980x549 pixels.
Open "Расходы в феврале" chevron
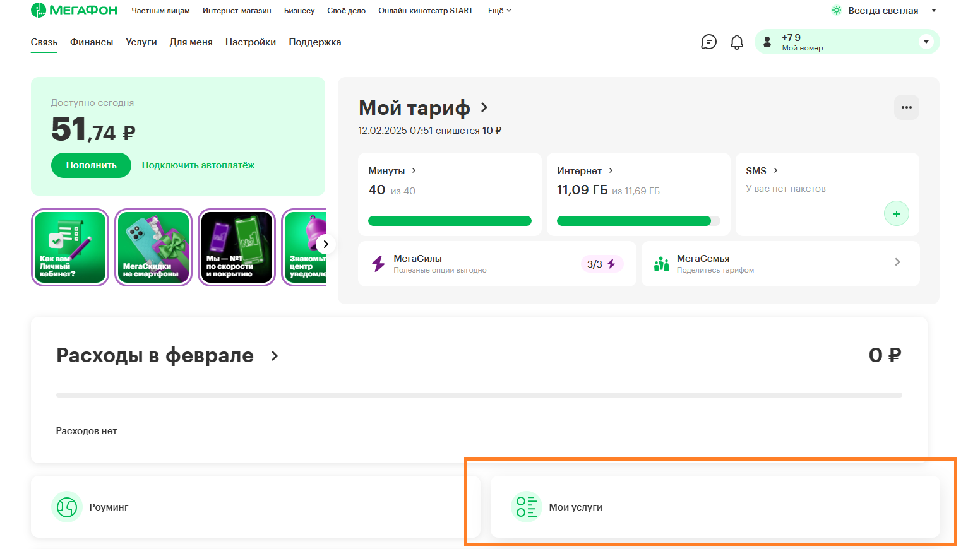tap(274, 356)
